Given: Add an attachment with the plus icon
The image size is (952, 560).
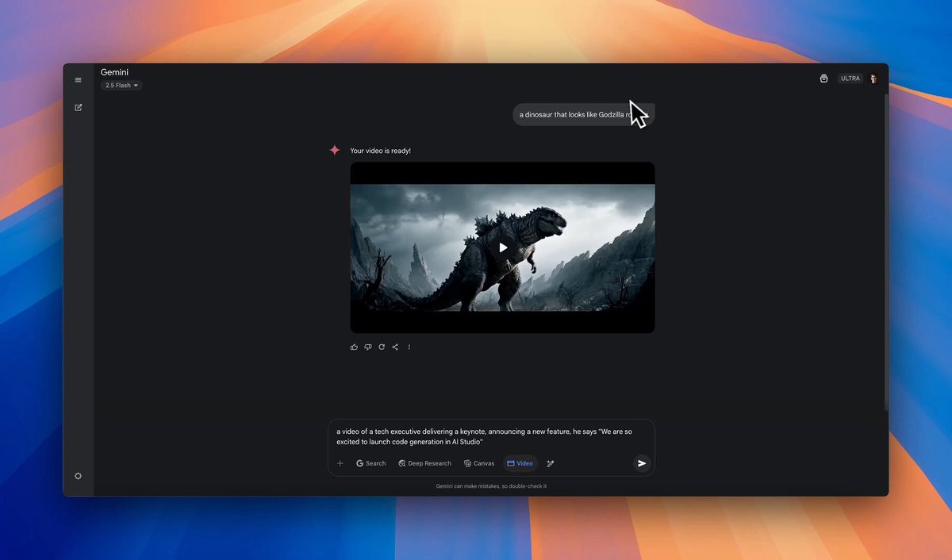Looking at the screenshot, I should [340, 463].
